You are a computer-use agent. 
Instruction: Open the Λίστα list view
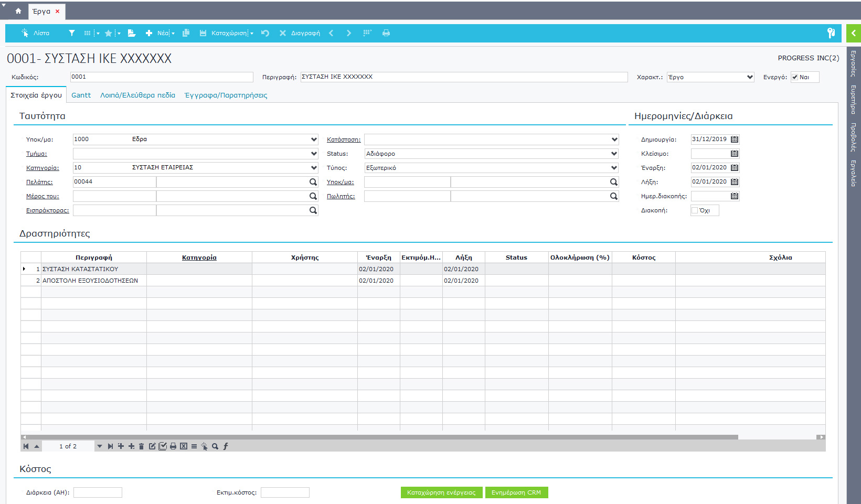(35, 33)
